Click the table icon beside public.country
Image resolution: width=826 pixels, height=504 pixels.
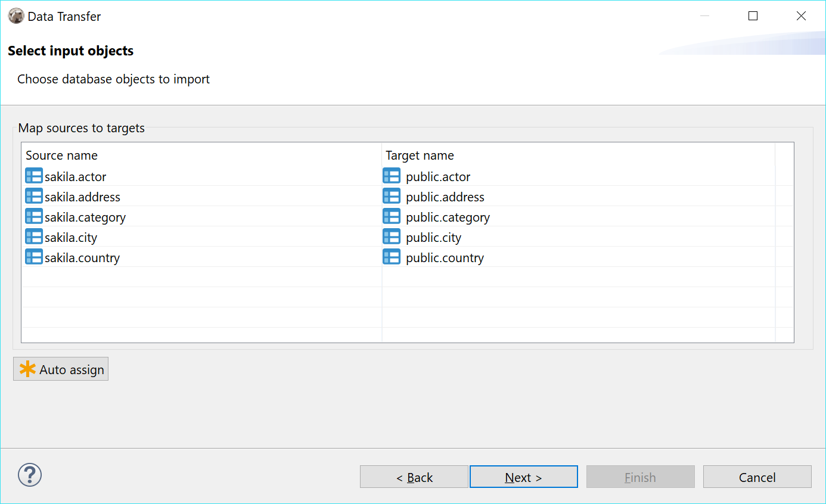pyautogui.click(x=392, y=257)
